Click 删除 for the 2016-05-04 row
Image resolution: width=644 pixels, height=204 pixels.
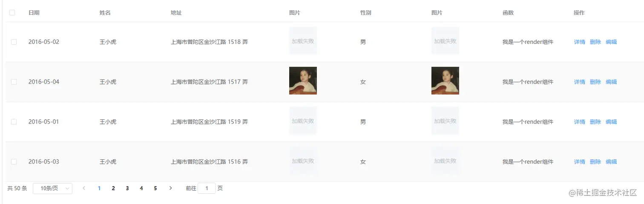pos(595,82)
